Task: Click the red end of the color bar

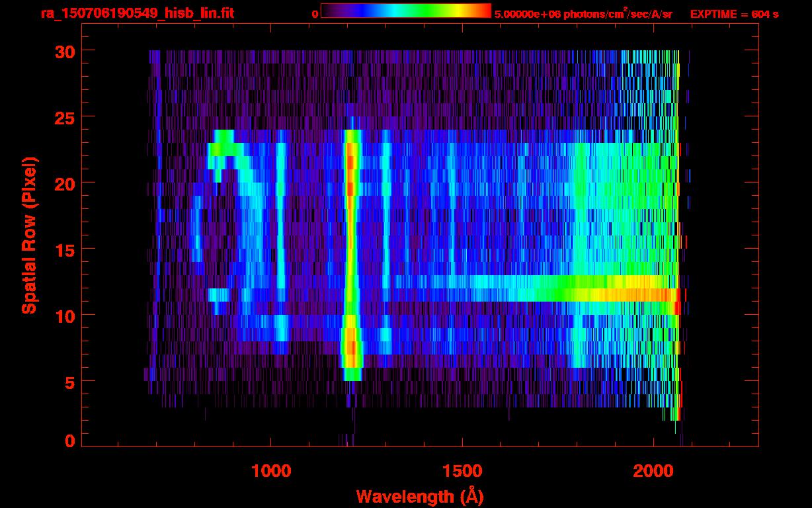Action: click(483, 11)
